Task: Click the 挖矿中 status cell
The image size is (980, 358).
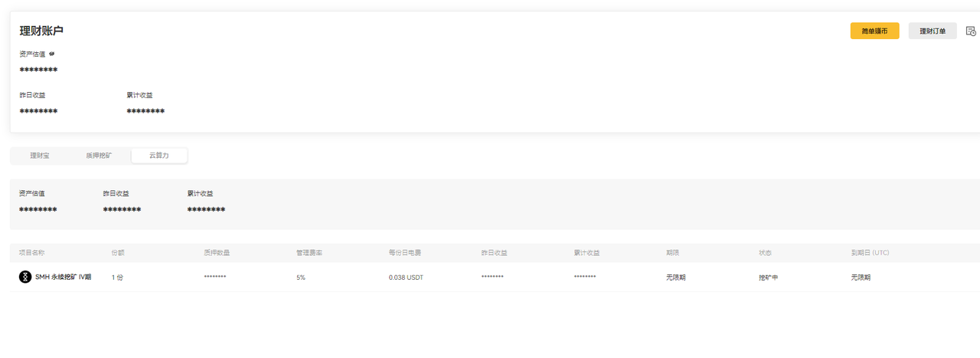Action: (768, 278)
